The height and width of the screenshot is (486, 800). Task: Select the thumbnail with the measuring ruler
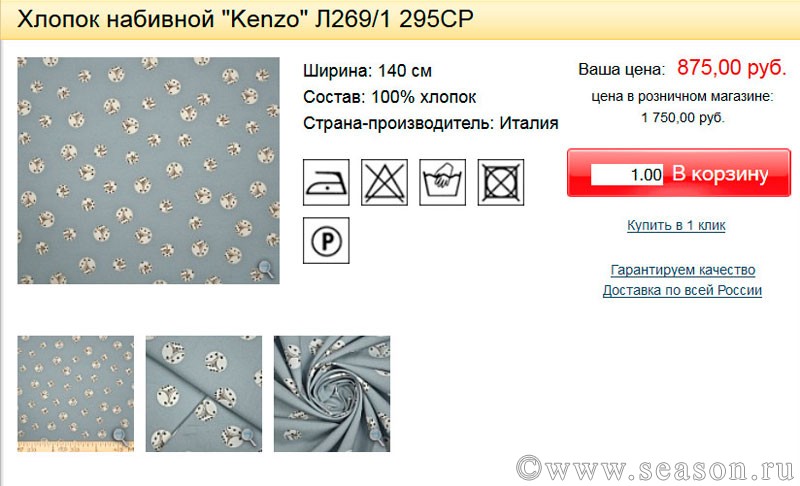76,394
